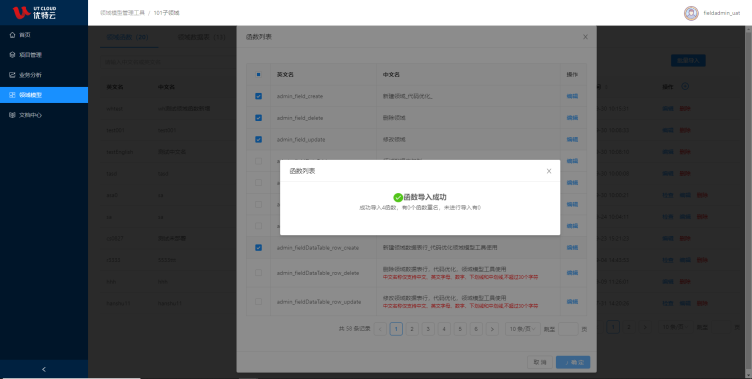The image size is (752, 379).
Task: Go to next page in background table pager
Action: coord(645,327)
